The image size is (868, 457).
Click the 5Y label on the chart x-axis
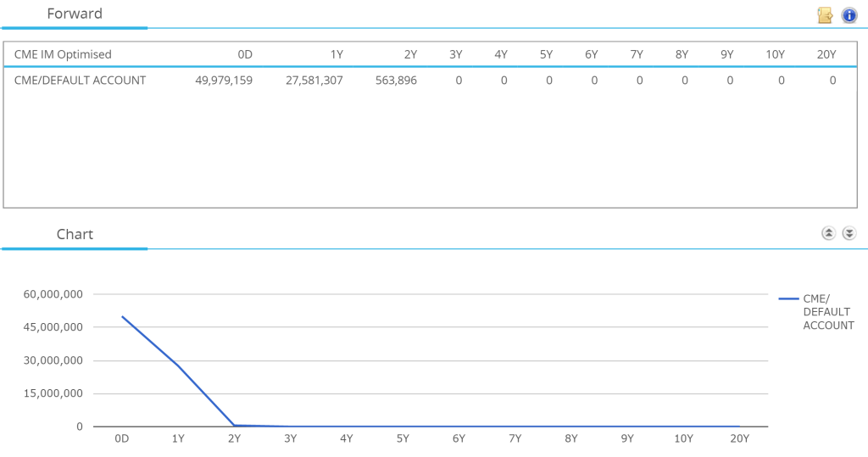point(403,438)
